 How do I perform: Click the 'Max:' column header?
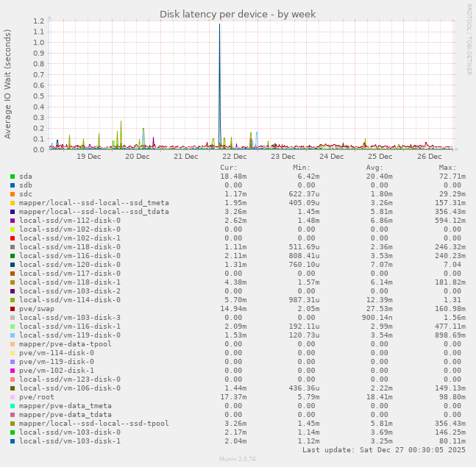click(x=447, y=168)
